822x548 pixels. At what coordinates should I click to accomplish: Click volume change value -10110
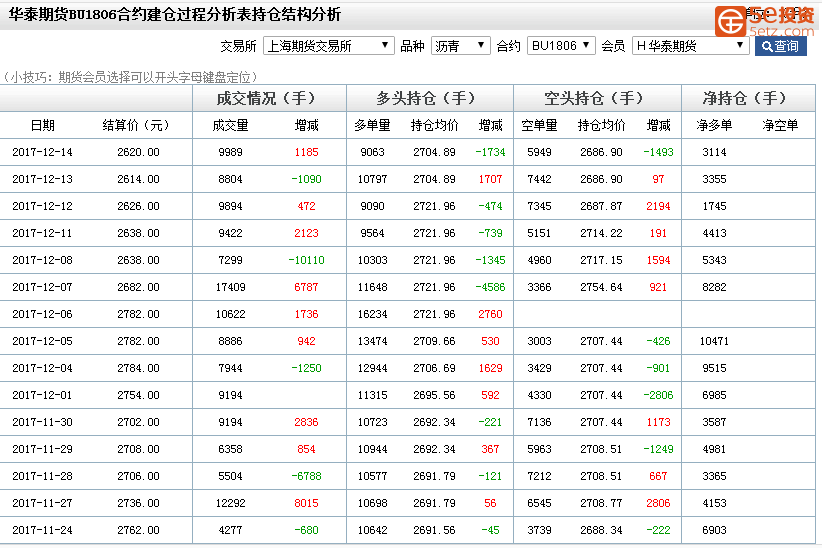pyautogui.click(x=307, y=261)
